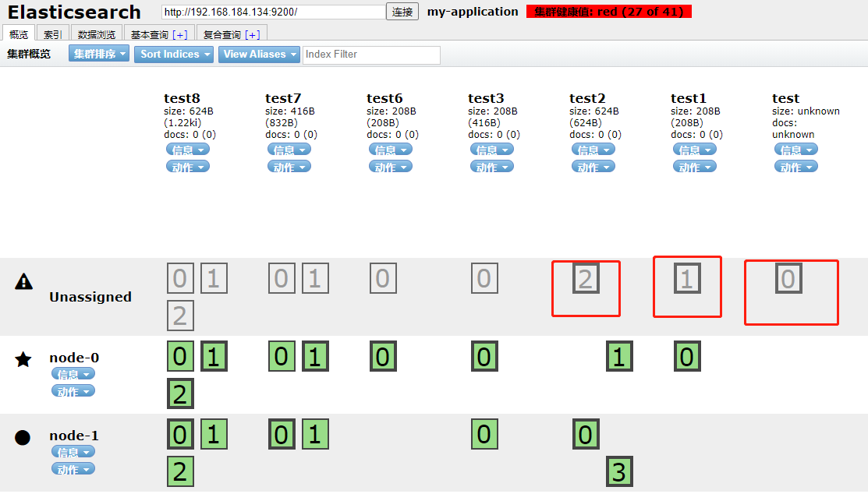The height and width of the screenshot is (501, 868).
Task: Click the master star icon beside node-0
Action: [23, 359]
